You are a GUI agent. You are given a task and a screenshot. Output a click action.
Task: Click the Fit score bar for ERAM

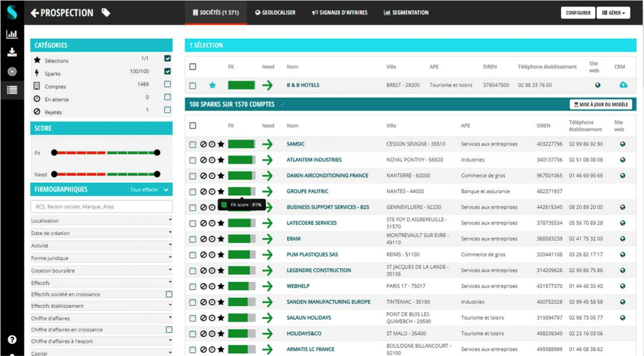click(x=242, y=239)
